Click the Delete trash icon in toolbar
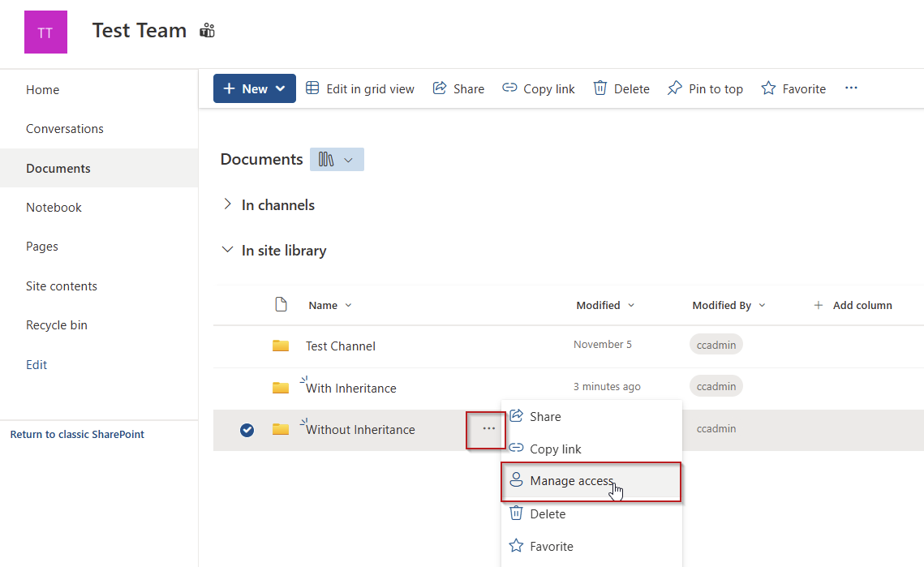Screen dimensions: 924x567 pyautogui.click(x=600, y=88)
